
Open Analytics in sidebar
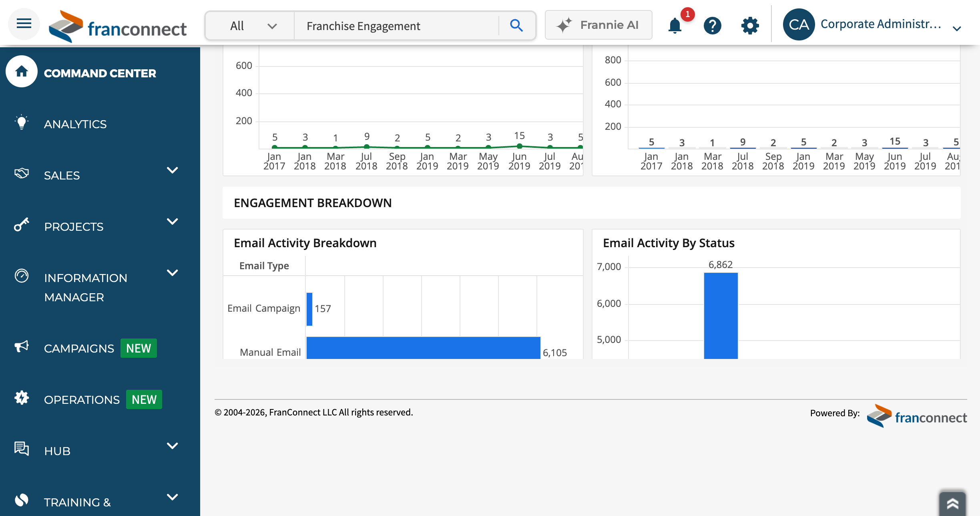pyautogui.click(x=75, y=124)
